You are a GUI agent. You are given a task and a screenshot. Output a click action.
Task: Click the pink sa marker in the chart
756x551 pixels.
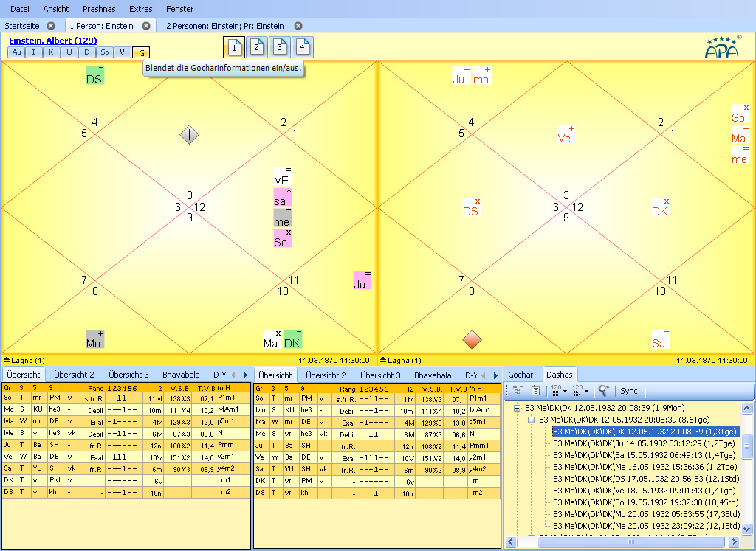click(x=283, y=198)
